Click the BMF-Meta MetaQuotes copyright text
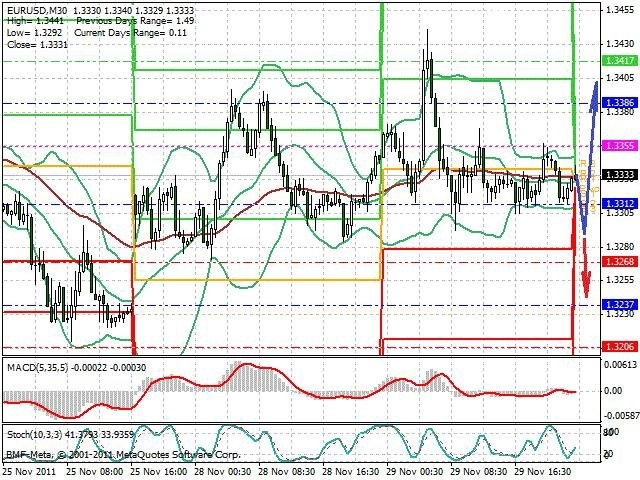The height and width of the screenshot is (480, 640). (x=123, y=455)
